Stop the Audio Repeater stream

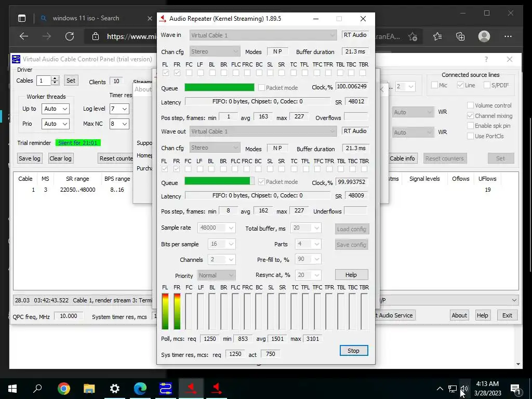pos(353,351)
